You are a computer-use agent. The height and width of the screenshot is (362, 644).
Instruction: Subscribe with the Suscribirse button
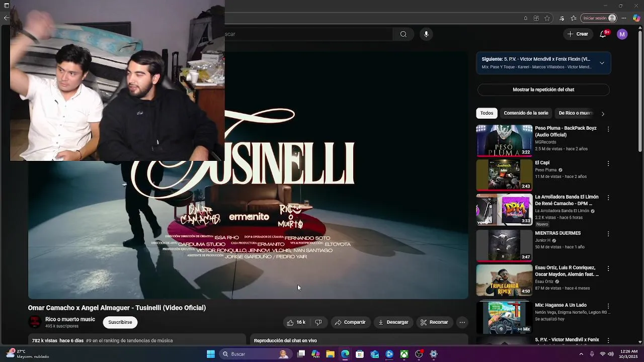(x=120, y=322)
